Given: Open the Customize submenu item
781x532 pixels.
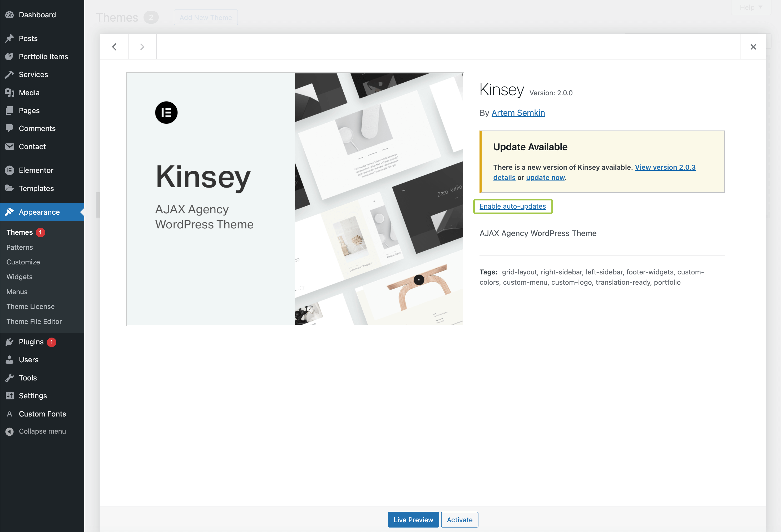Looking at the screenshot, I should pos(23,262).
